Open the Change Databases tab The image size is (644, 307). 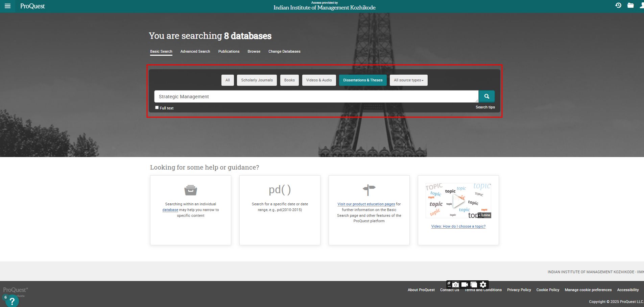[284, 52]
